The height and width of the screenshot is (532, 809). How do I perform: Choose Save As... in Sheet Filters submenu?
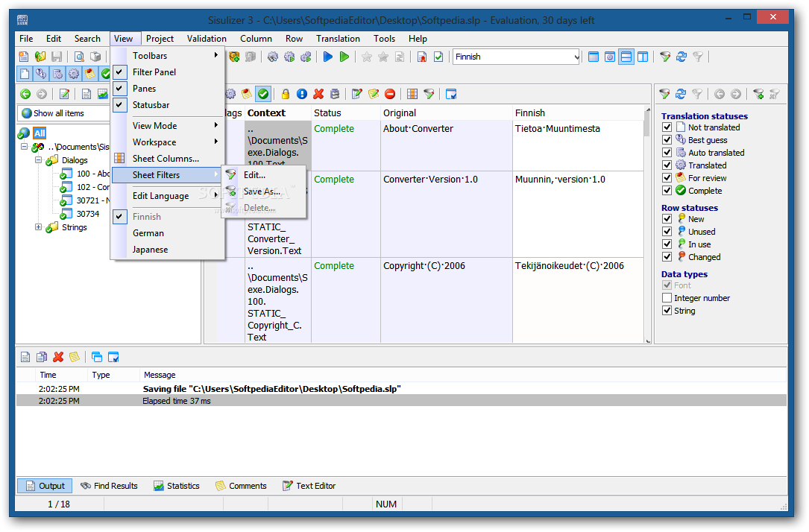point(264,191)
